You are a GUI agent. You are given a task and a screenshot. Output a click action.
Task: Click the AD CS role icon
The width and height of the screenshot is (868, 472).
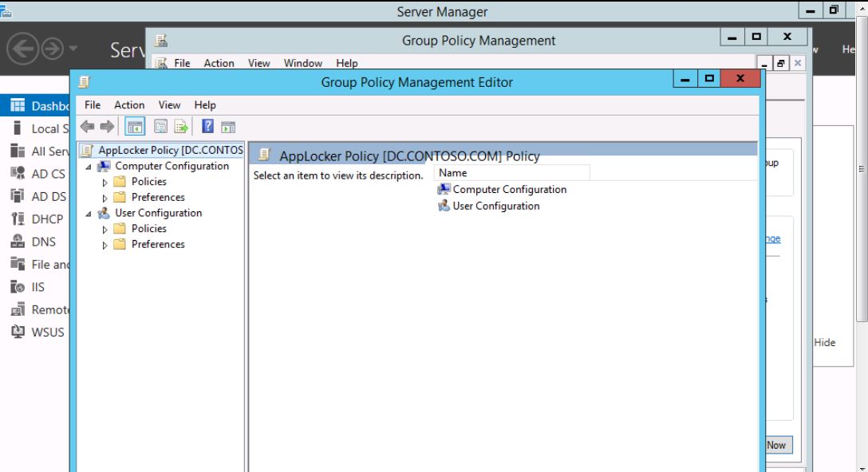pyautogui.click(x=18, y=173)
